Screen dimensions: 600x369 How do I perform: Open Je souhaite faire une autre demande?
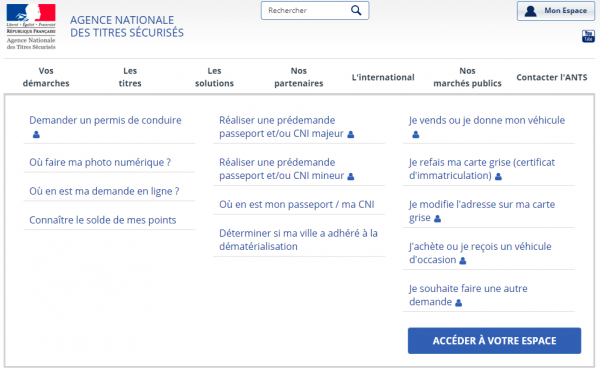point(468,295)
